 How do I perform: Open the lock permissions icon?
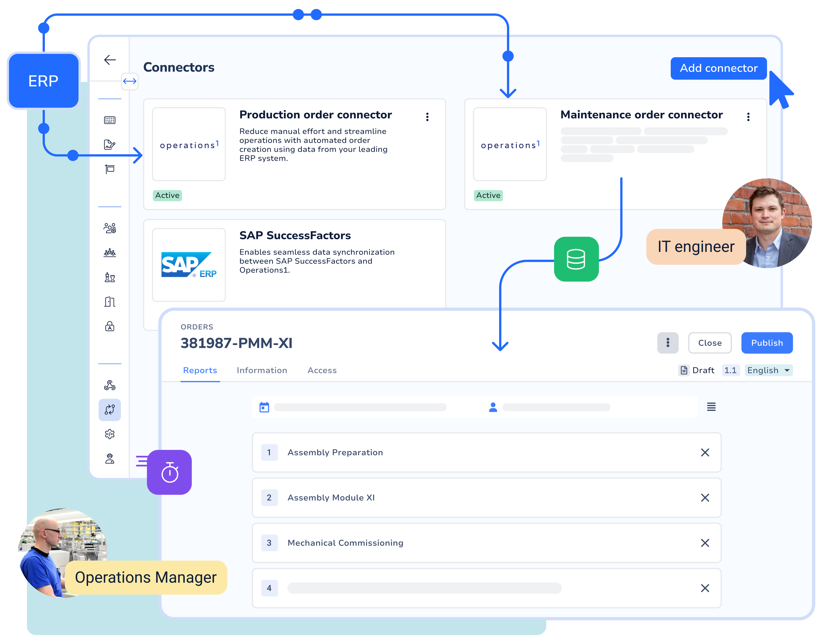[109, 326]
